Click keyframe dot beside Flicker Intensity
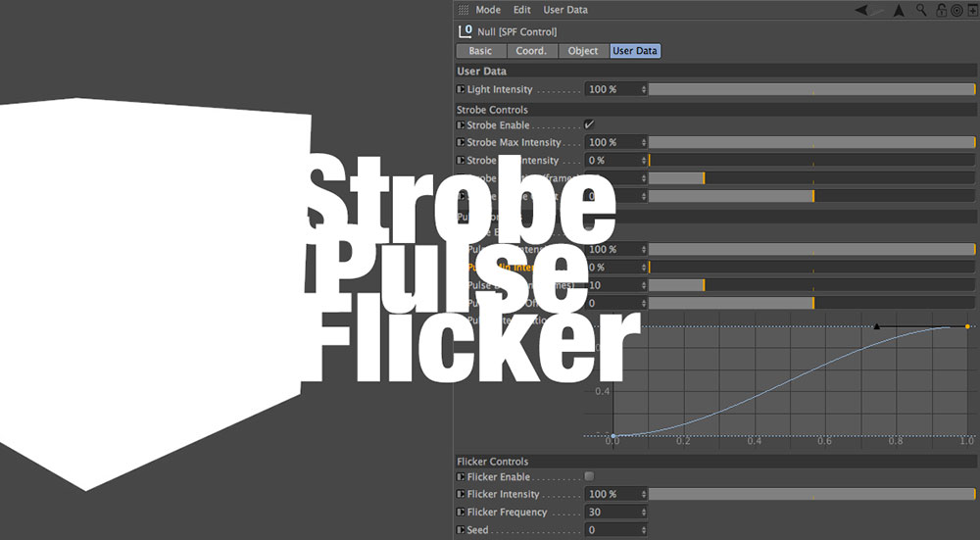 pos(461,494)
